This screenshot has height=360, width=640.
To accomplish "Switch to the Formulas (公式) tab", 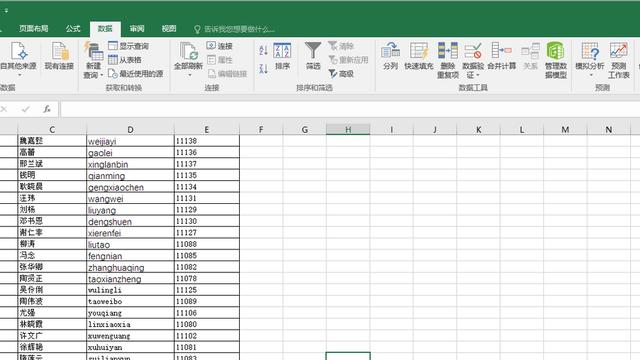I will (x=73, y=29).
